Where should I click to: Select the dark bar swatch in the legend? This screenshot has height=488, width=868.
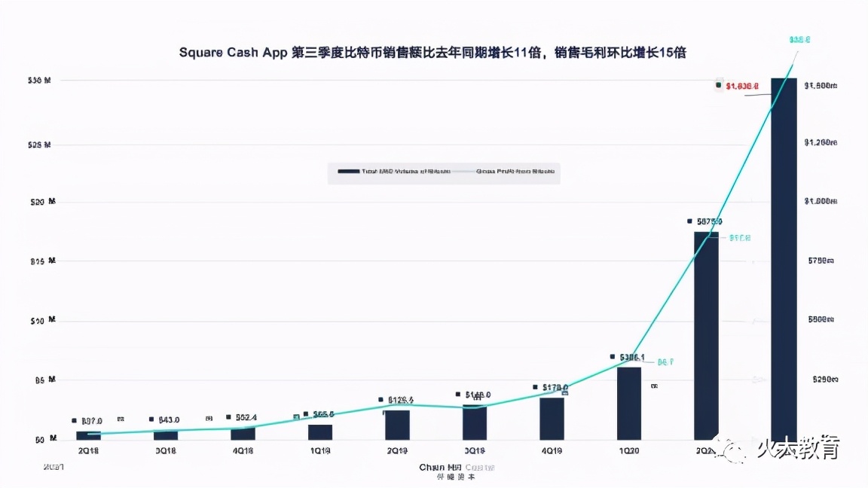(x=348, y=172)
